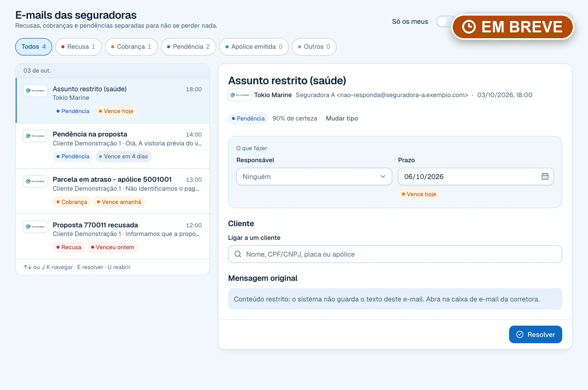Viewport: 588px width, 390px height.
Task: Switch to the Pendência filter with 2 emails
Action: (189, 47)
